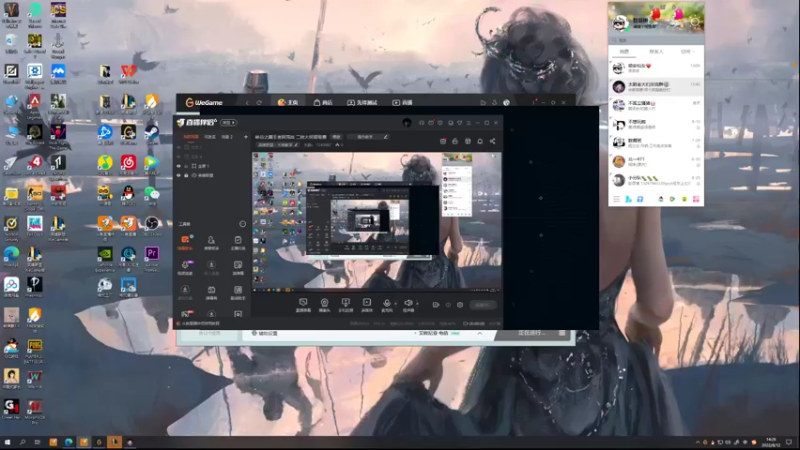The width and height of the screenshot is (800, 450).
Task: Click the QQ search field
Action: pyautogui.click(x=656, y=39)
